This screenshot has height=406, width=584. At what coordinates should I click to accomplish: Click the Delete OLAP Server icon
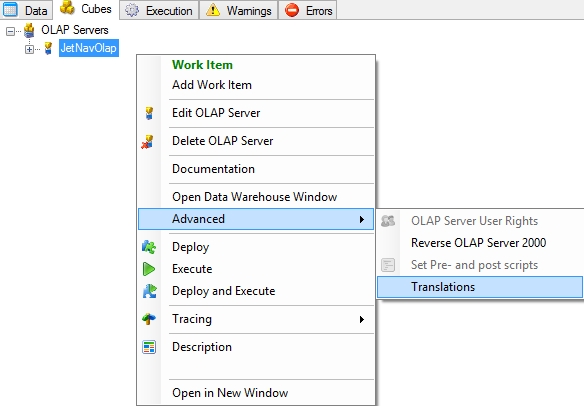click(147, 142)
